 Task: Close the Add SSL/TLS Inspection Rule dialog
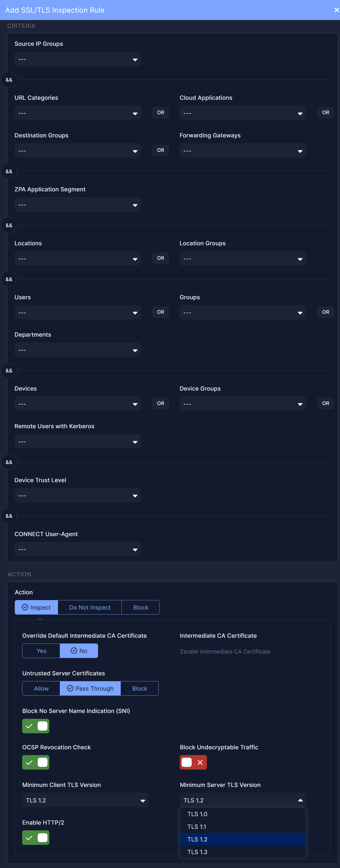click(x=336, y=10)
